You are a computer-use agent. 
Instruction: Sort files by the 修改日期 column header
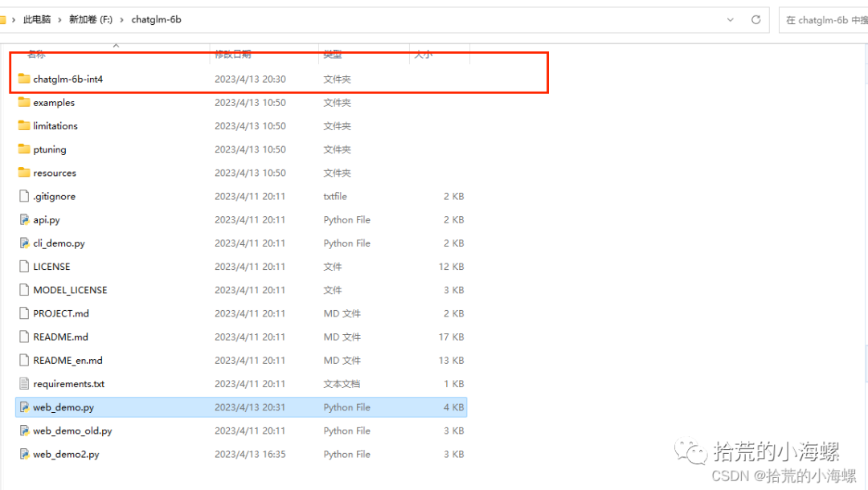[x=233, y=54]
